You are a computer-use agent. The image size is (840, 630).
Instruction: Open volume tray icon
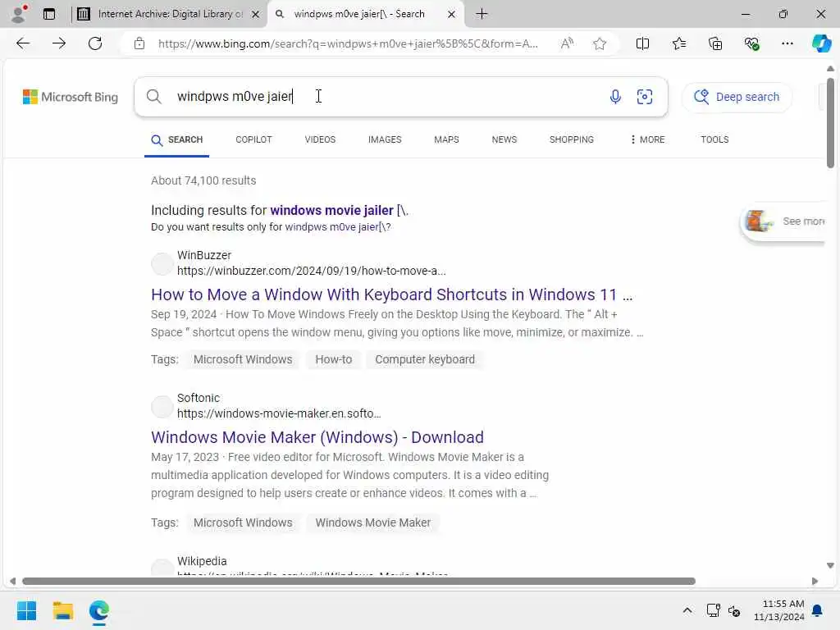734,610
